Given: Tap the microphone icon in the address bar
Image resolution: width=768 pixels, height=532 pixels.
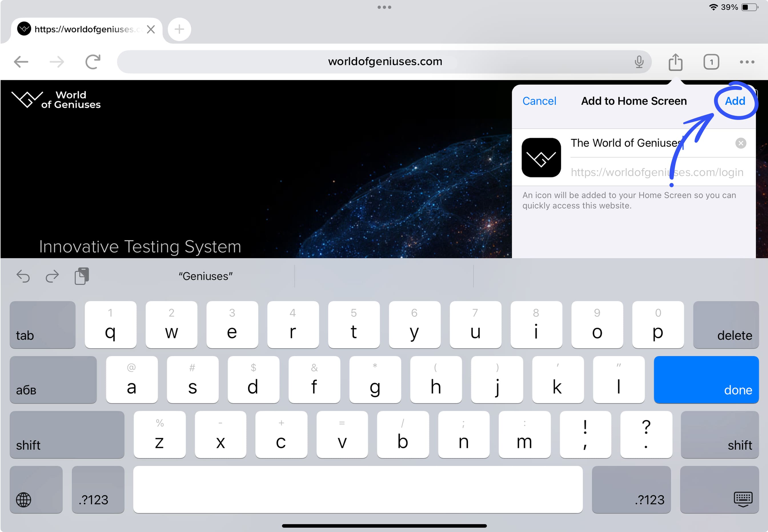Looking at the screenshot, I should tap(639, 62).
